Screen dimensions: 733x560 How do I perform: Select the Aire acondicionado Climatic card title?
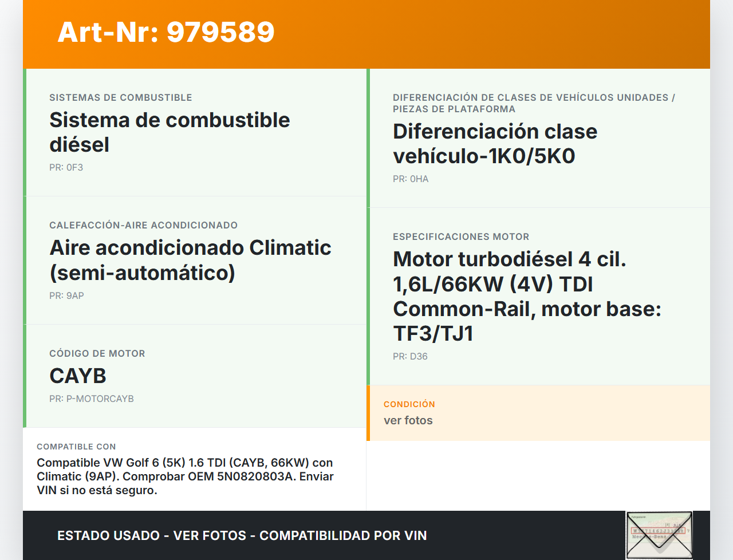pyautogui.click(x=190, y=260)
